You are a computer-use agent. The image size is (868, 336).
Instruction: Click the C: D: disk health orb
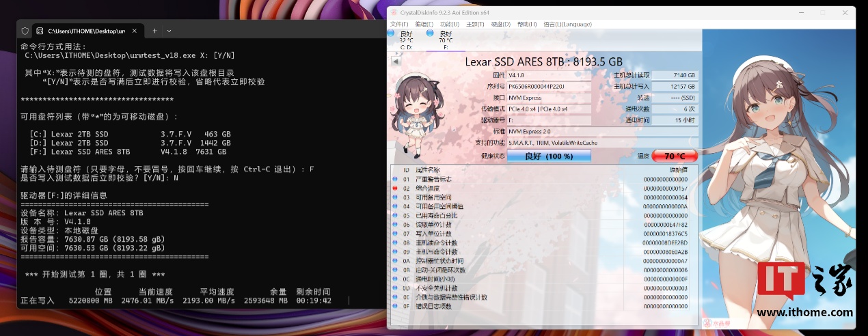click(x=391, y=33)
